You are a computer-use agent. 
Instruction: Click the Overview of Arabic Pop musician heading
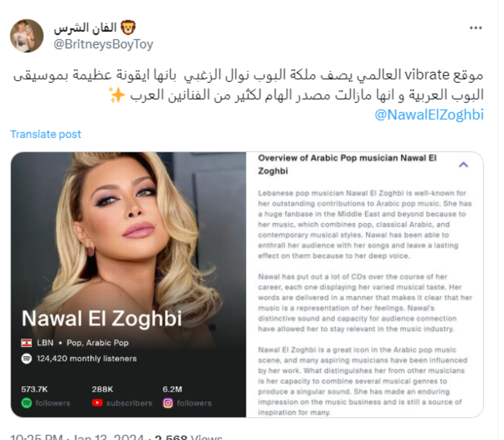[x=347, y=164]
